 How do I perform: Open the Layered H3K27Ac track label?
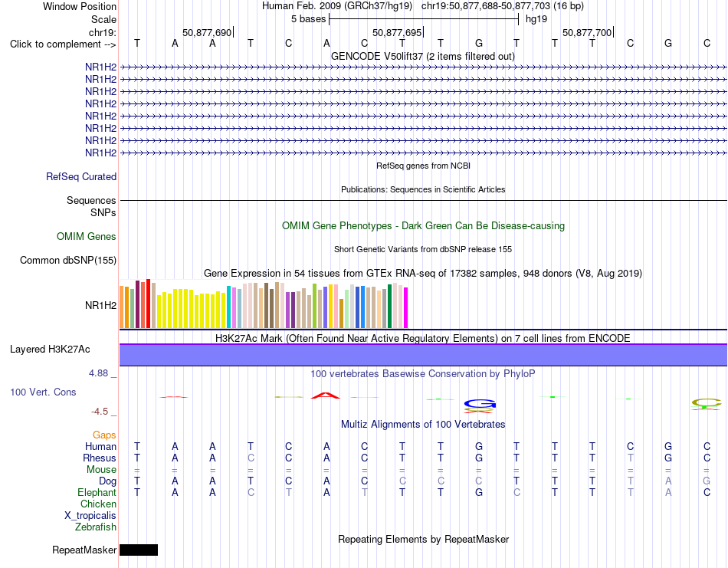[x=50, y=350]
